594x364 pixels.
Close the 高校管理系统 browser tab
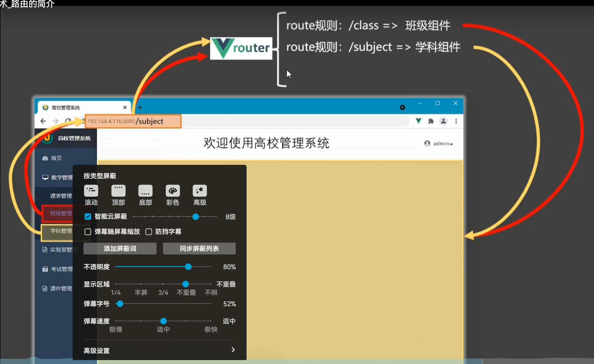[x=125, y=107]
